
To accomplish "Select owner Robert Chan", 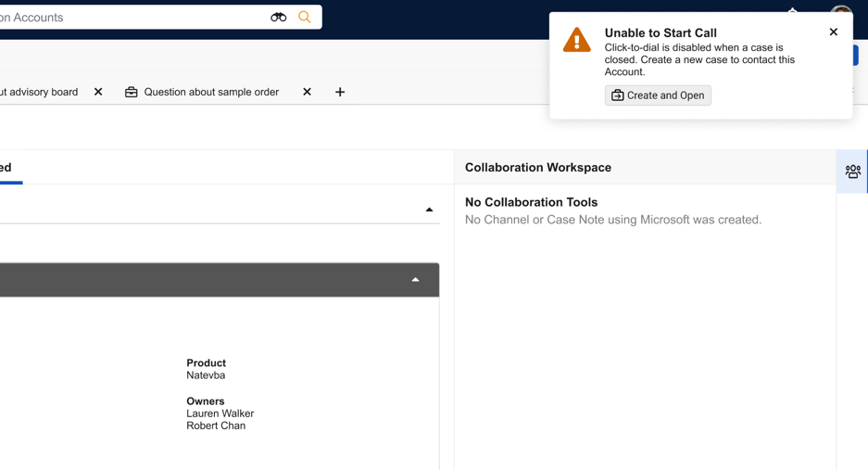I will click(216, 426).
